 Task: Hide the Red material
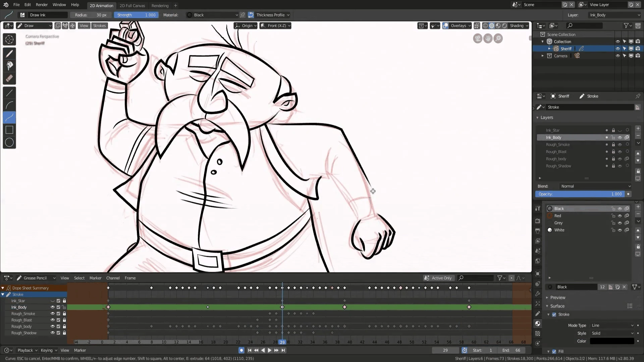(620, 216)
